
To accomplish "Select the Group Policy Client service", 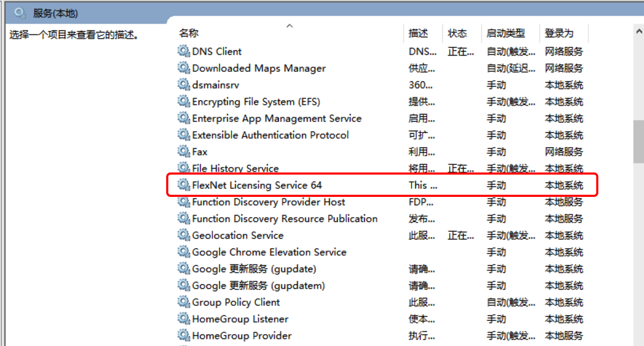I will tap(236, 302).
